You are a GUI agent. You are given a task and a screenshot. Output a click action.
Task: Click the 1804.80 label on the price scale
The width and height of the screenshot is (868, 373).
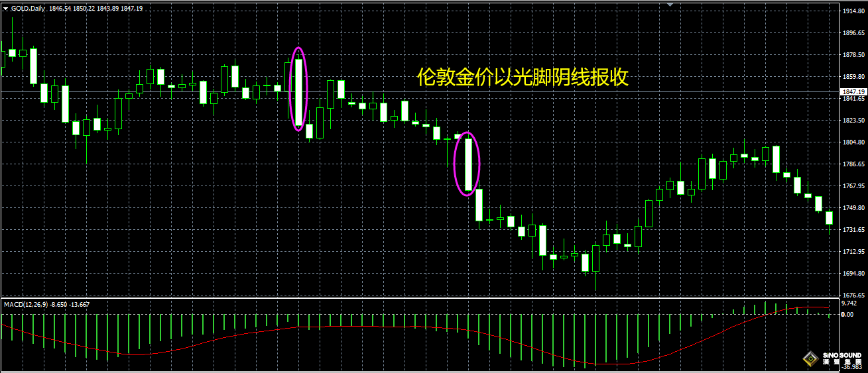pos(852,142)
